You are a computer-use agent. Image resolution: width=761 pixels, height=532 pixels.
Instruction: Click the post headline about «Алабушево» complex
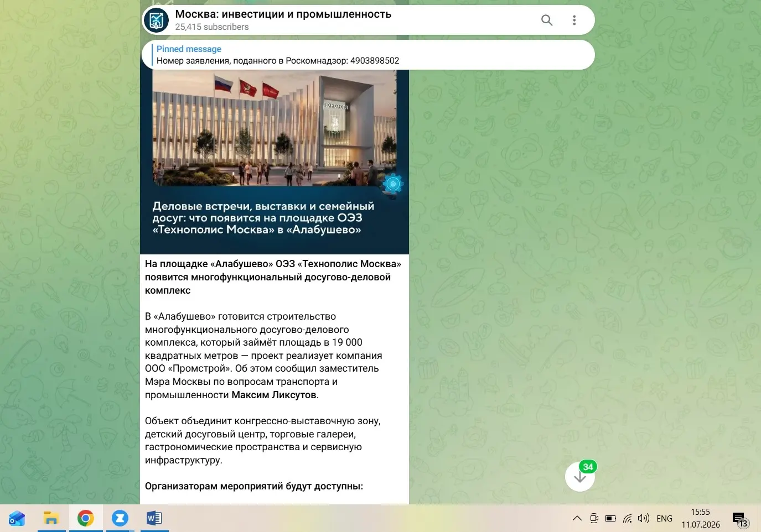coord(273,277)
